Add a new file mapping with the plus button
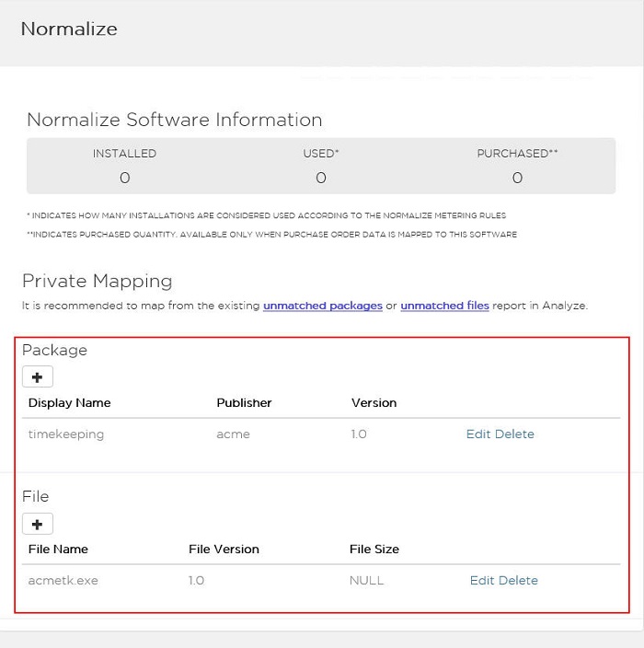The image size is (644, 648). 38,524
